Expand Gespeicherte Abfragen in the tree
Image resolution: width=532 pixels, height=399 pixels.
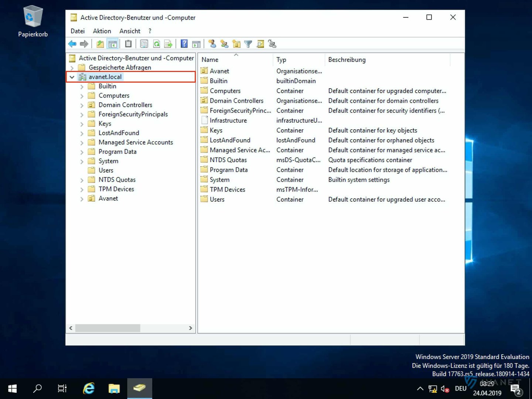pos(72,68)
